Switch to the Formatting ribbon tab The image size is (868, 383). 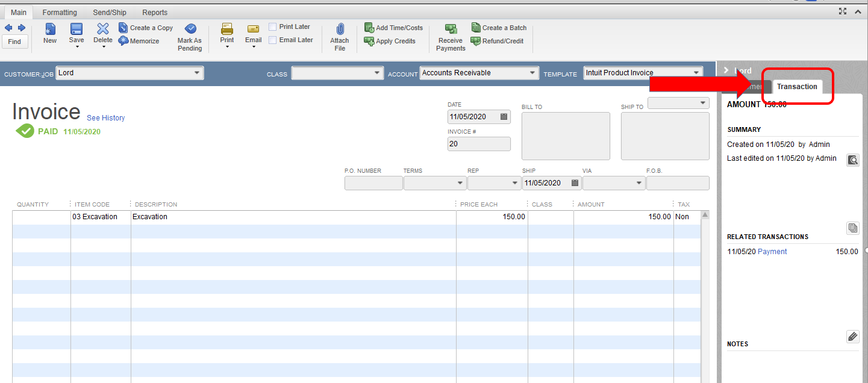(x=60, y=13)
